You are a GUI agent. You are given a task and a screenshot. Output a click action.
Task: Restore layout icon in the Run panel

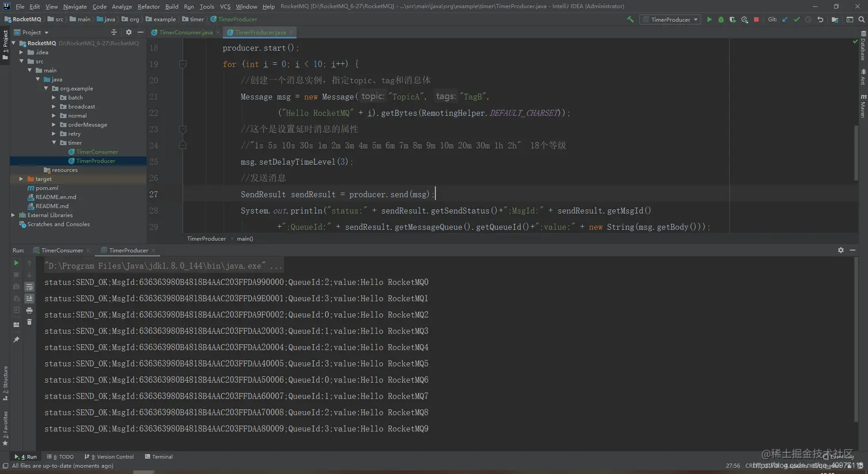16,325
